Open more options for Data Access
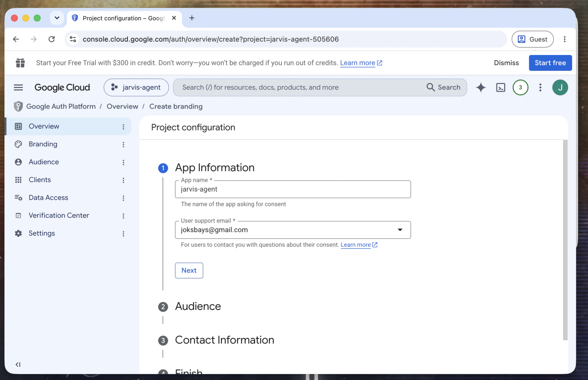 [x=123, y=198]
